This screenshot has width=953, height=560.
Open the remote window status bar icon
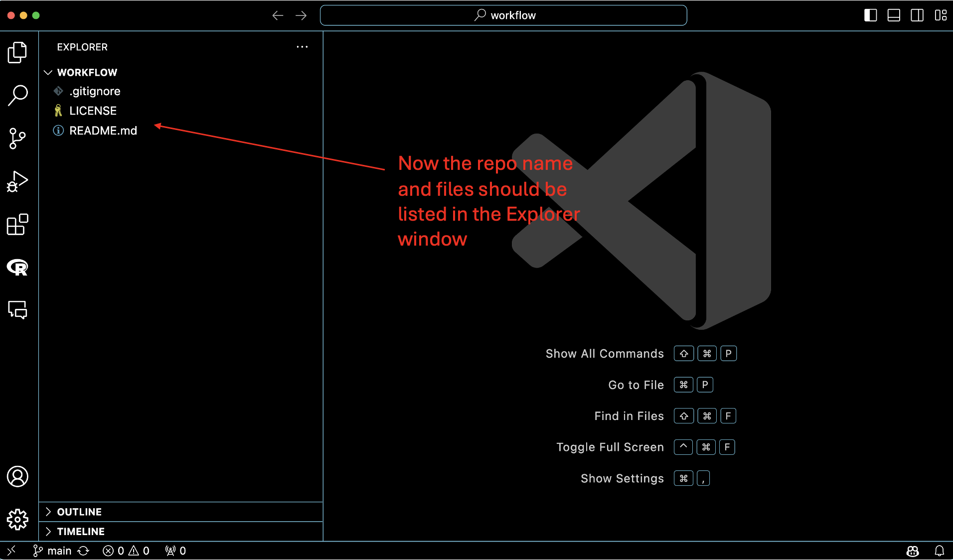[11, 551]
